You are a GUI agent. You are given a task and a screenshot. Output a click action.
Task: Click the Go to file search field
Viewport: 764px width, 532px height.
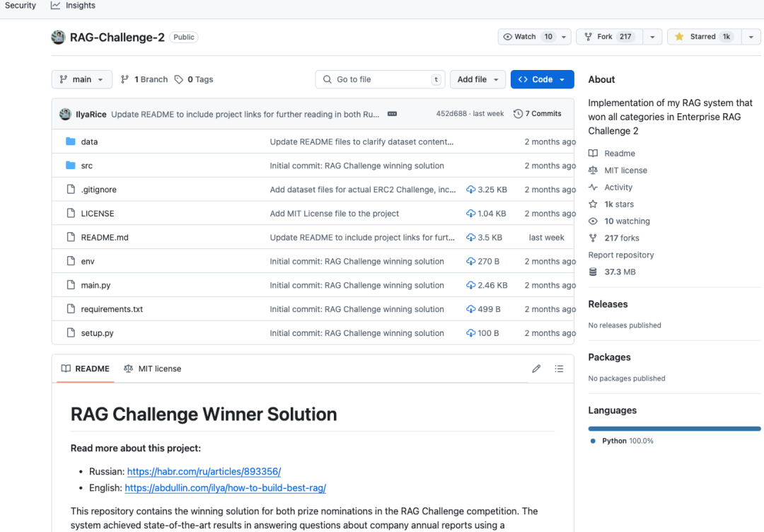coord(380,79)
